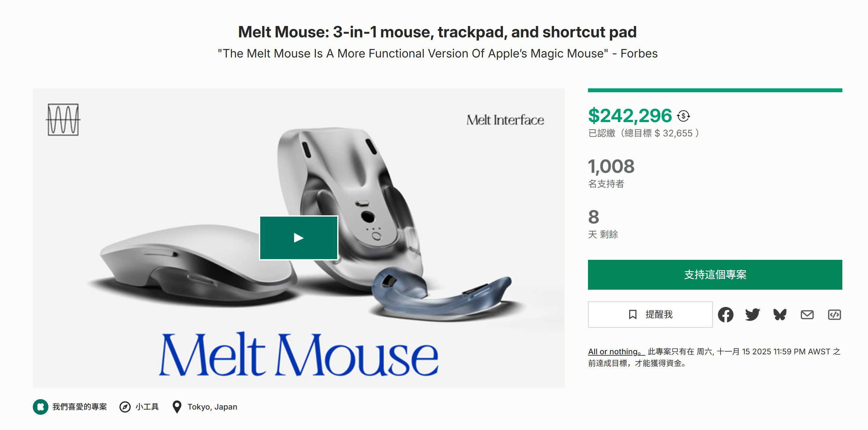Share the project by email icon
This screenshot has height=430, width=868.
pyautogui.click(x=807, y=315)
